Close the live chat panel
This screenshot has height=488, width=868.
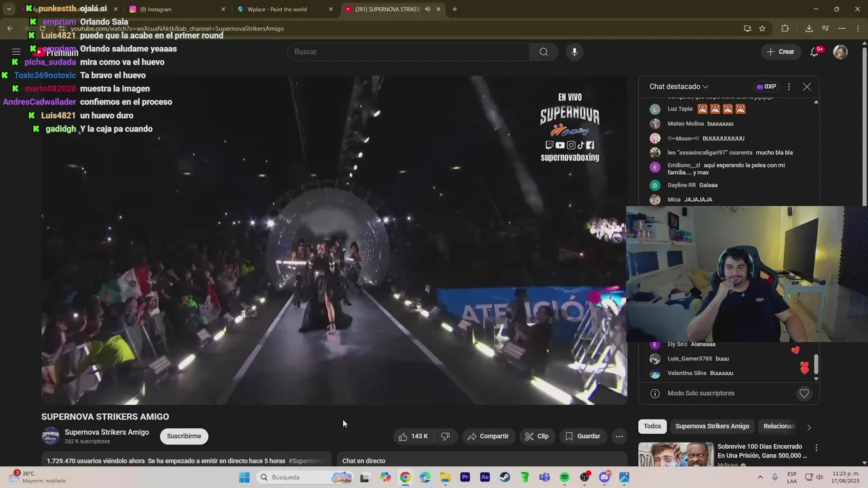tap(806, 87)
